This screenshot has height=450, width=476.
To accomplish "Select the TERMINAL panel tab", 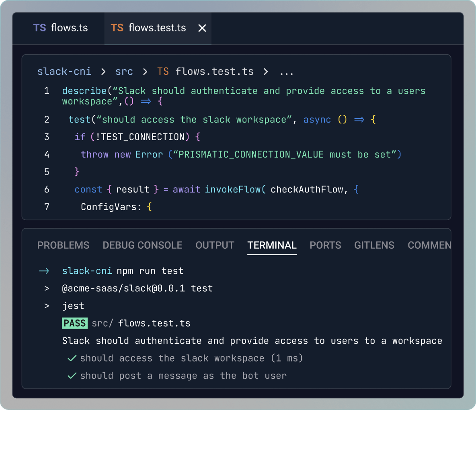I will click(272, 245).
